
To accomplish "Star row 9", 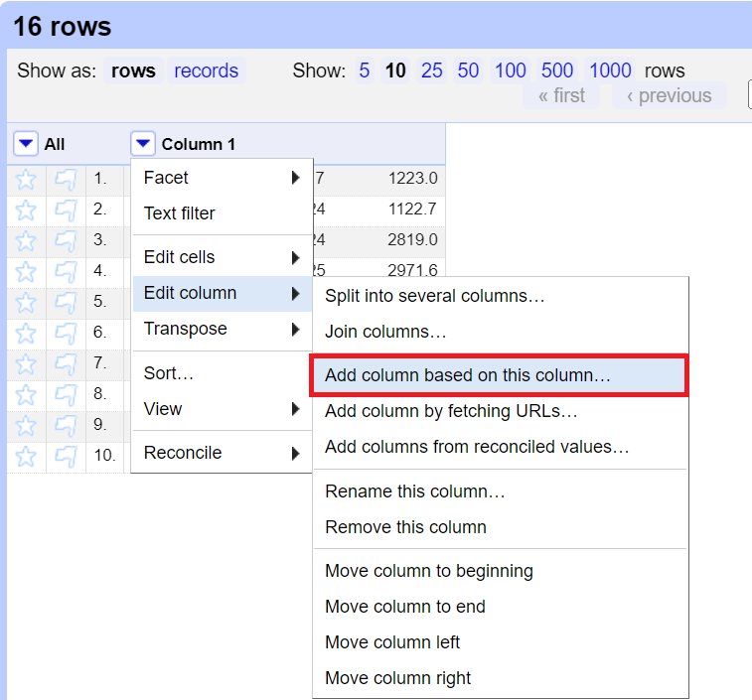I will (x=26, y=426).
